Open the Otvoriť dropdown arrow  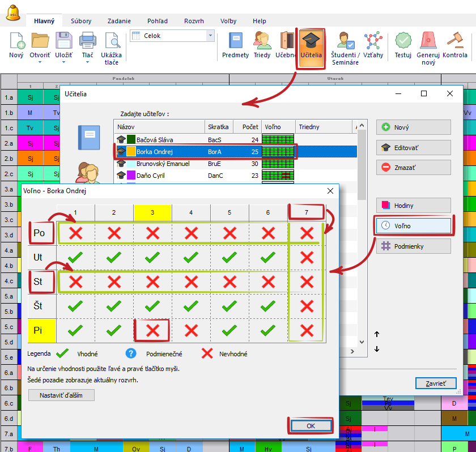(40, 62)
